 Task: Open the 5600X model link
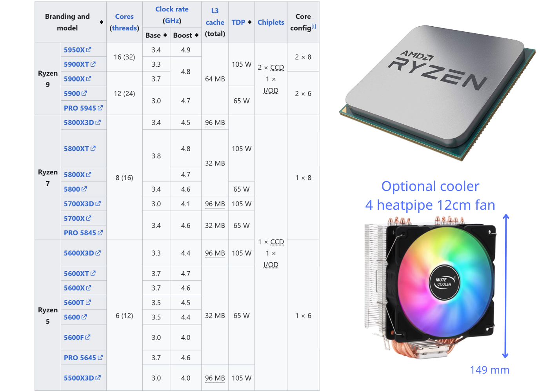(x=77, y=288)
